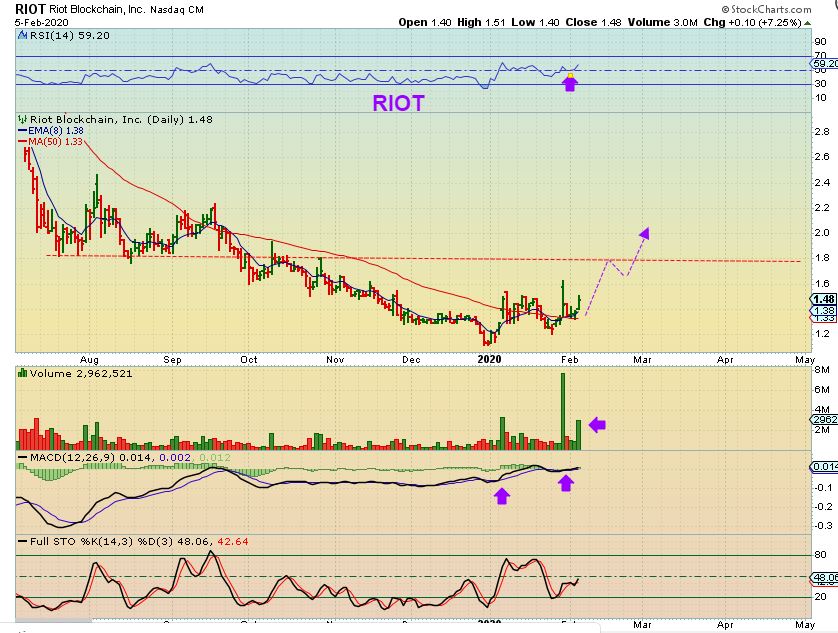This screenshot has height=633, width=838.
Task: Click the 'Open 1.40' value
Action: pyautogui.click(x=425, y=22)
